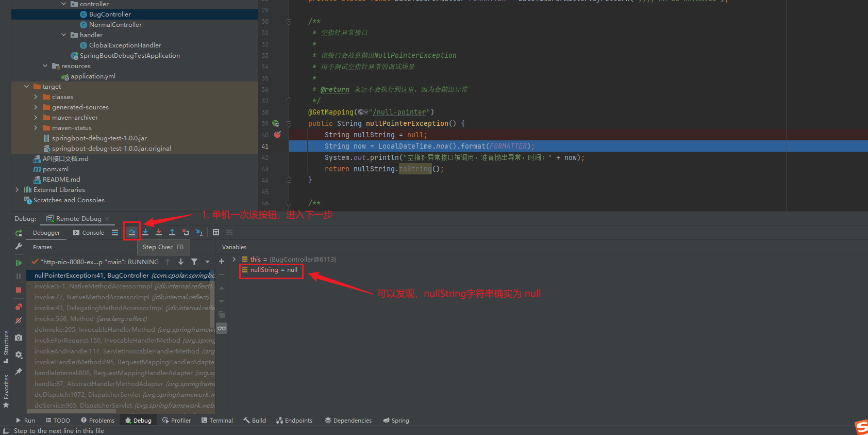Toggle the breakpoint on line 40
868x435 pixels.
[x=277, y=135]
